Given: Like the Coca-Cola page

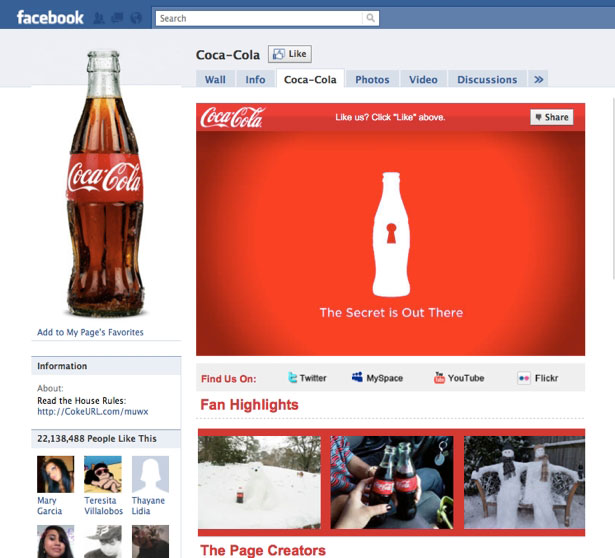Looking at the screenshot, I should point(290,54).
